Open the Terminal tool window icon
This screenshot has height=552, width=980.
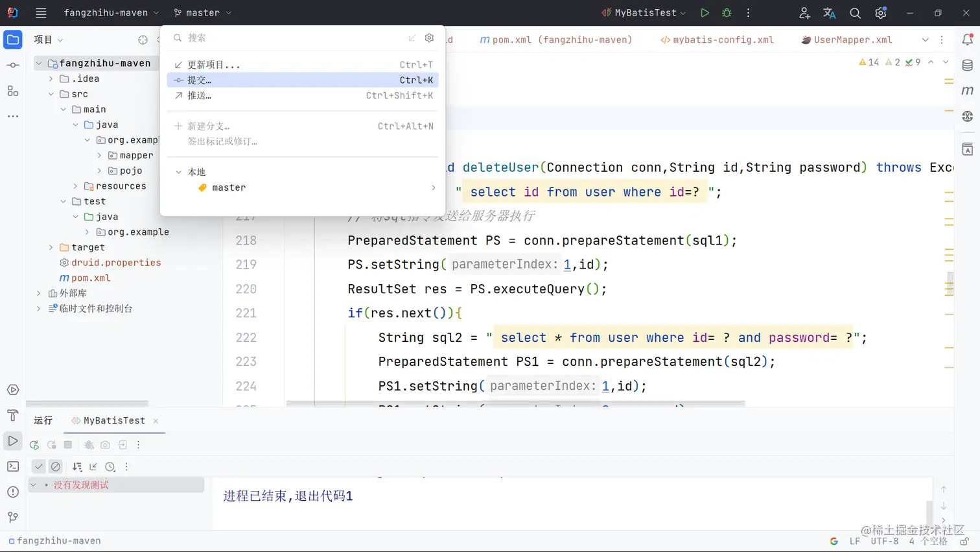pyautogui.click(x=13, y=466)
